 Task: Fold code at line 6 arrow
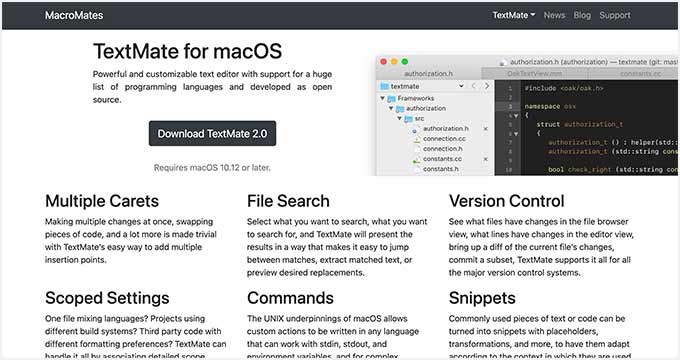tap(516, 134)
